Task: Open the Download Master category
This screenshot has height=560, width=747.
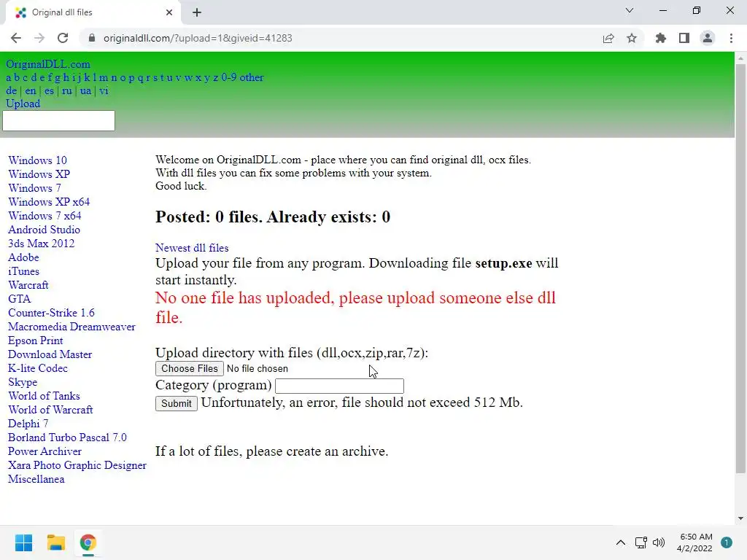Action: pos(50,354)
